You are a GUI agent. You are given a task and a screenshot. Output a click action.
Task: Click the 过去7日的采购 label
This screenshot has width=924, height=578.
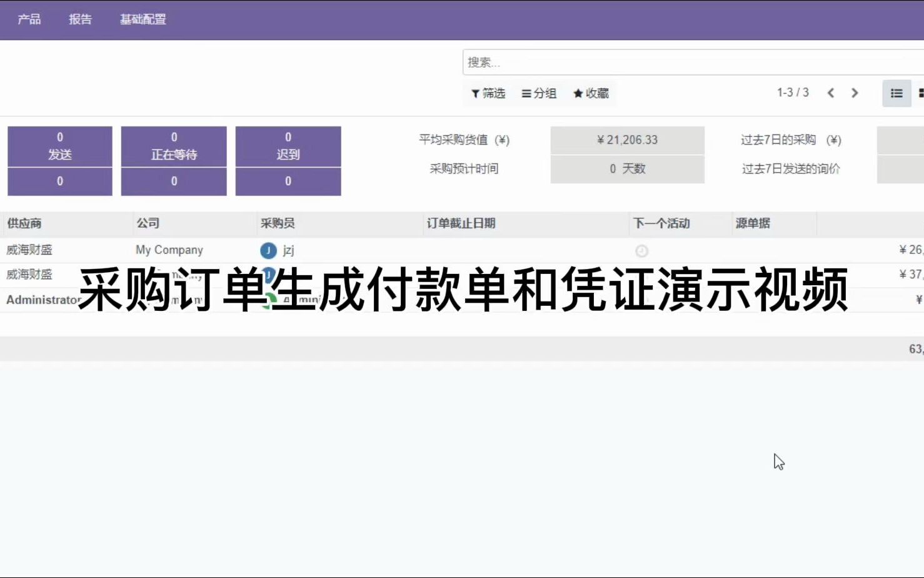click(791, 140)
